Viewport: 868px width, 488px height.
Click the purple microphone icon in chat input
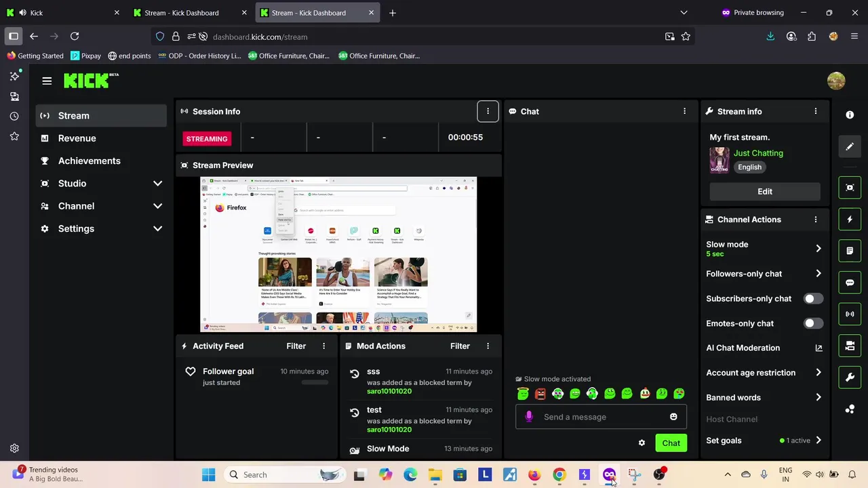click(529, 417)
